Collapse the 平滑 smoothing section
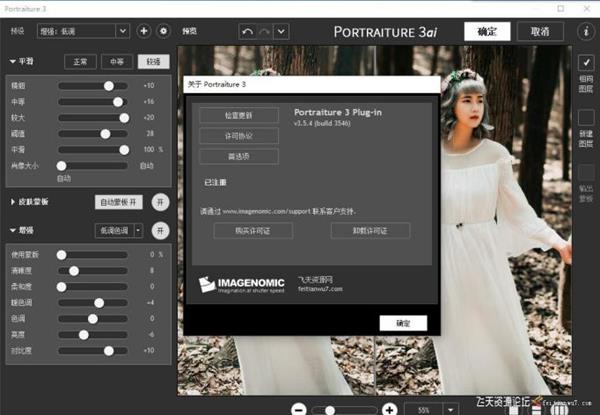Image resolution: width=600 pixels, height=415 pixels. point(13,61)
